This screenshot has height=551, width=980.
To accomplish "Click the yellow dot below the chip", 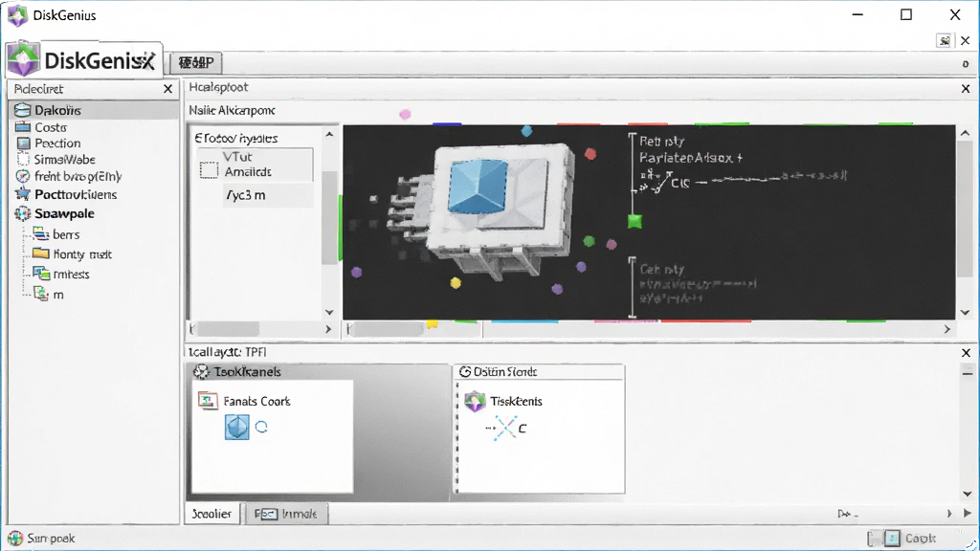I will (456, 283).
